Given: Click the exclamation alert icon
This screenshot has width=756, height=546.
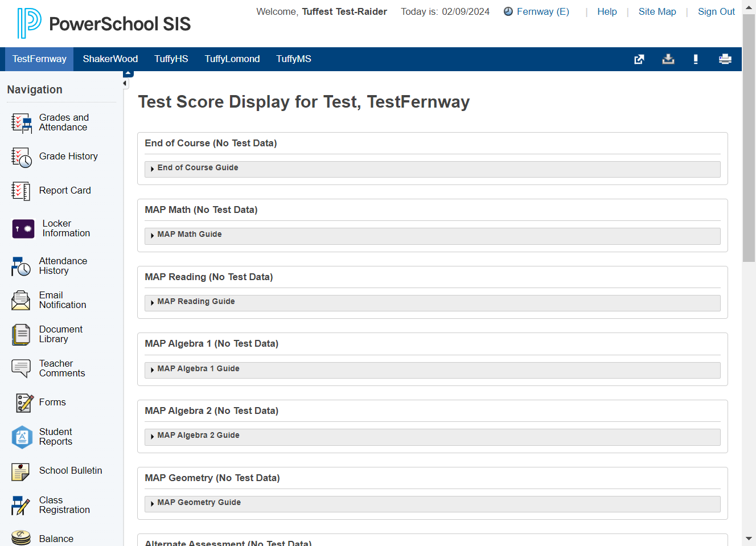Looking at the screenshot, I should 696,59.
